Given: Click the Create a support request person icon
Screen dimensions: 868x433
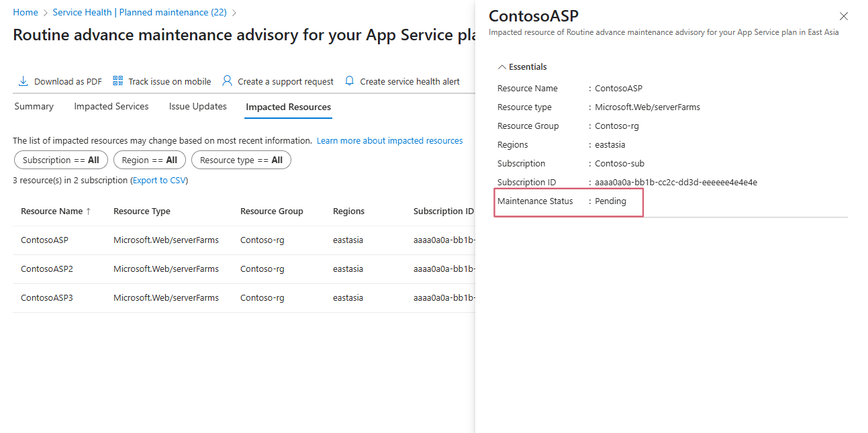Looking at the screenshot, I should 227,81.
